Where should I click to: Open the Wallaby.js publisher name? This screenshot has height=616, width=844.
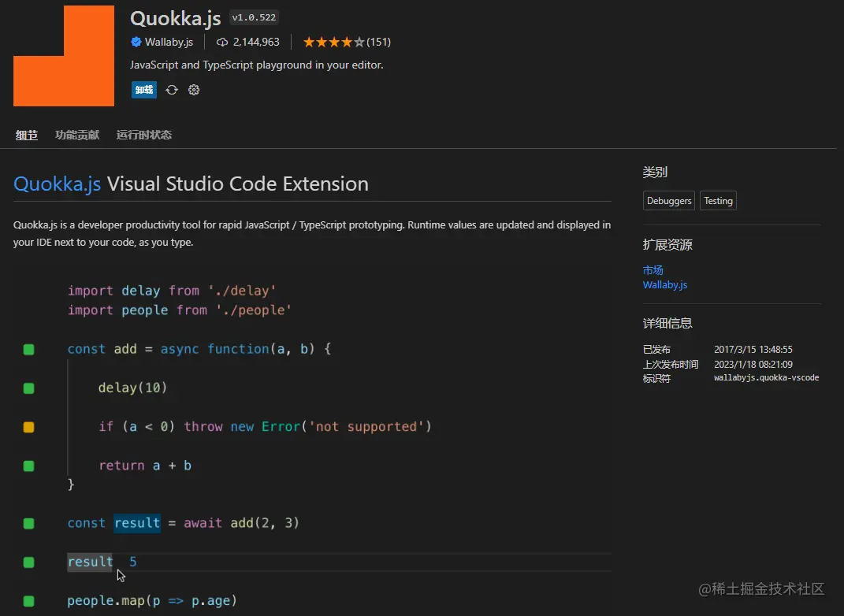(169, 42)
